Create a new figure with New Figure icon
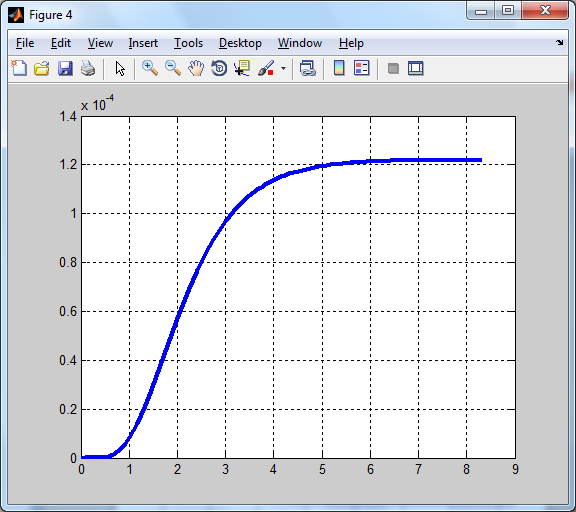This screenshot has width=576, height=512. (x=19, y=68)
